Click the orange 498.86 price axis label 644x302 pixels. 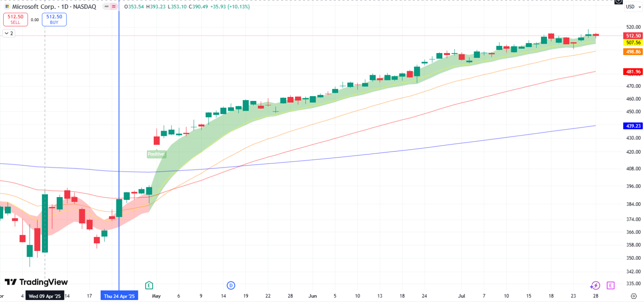point(633,52)
